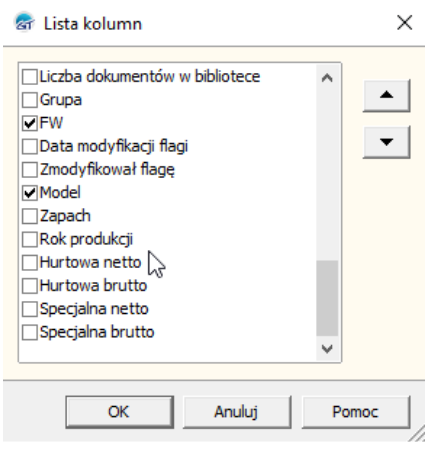Click the move column down arrow button

coord(386,142)
